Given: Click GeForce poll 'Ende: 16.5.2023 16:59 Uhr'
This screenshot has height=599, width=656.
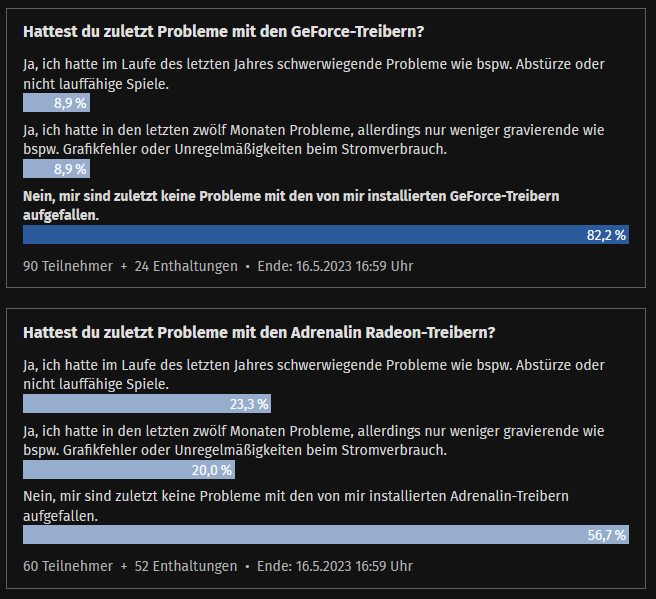Looking at the screenshot, I should [335, 266].
